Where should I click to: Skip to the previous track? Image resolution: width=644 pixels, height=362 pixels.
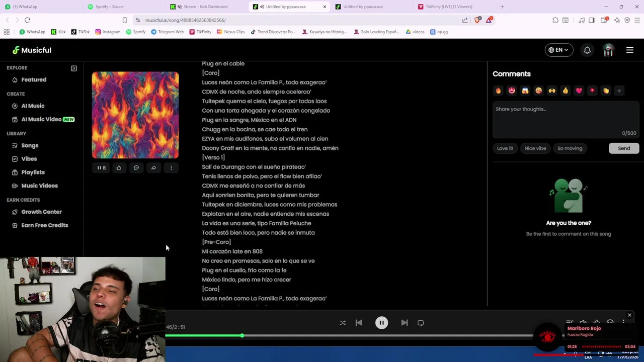[359, 323]
